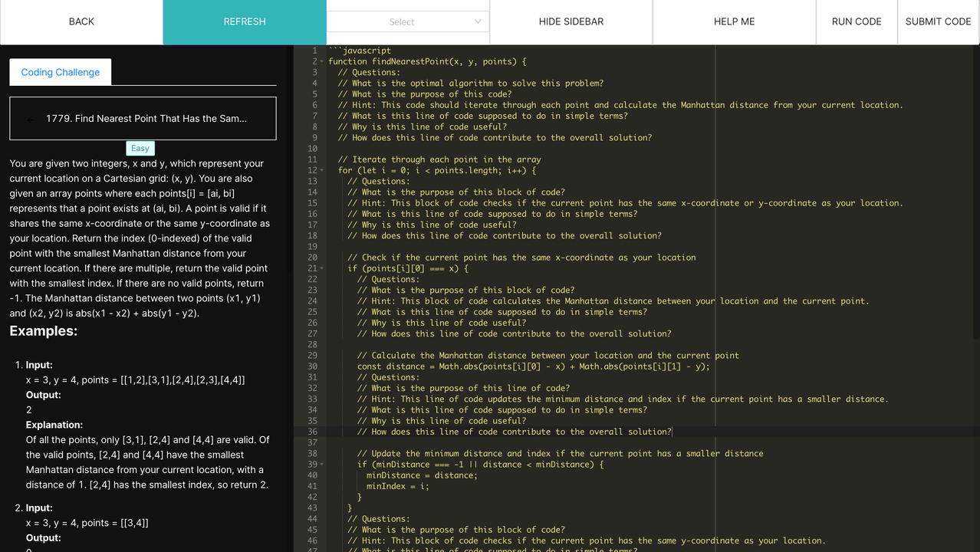980x552 pixels.
Task: Click the BACK button
Action: coord(81,21)
